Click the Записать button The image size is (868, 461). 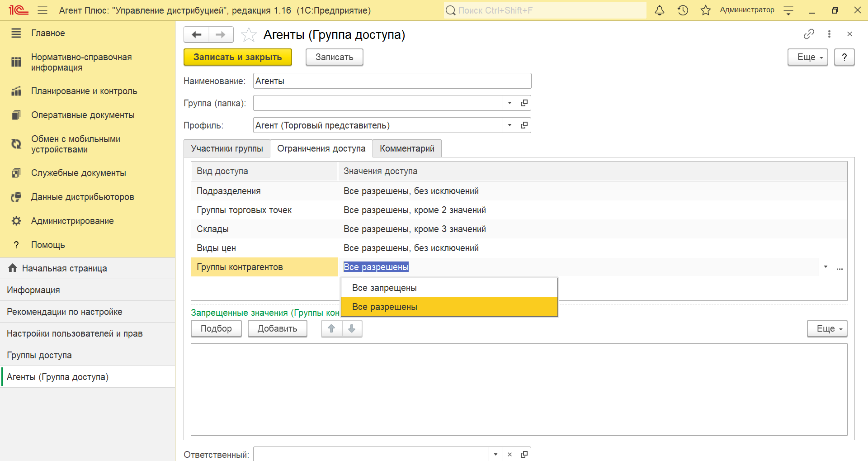pos(335,57)
